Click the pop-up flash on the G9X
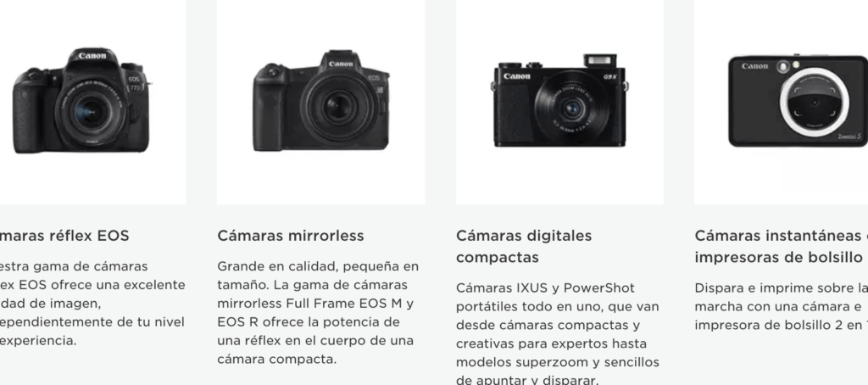This screenshot has width=868, height=385. [600, 60]
